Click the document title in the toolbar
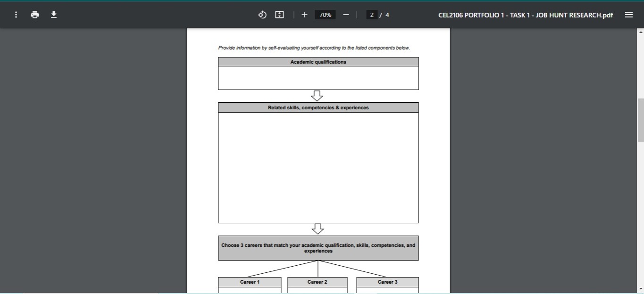The image size is (644, 294). coord(525,15)
